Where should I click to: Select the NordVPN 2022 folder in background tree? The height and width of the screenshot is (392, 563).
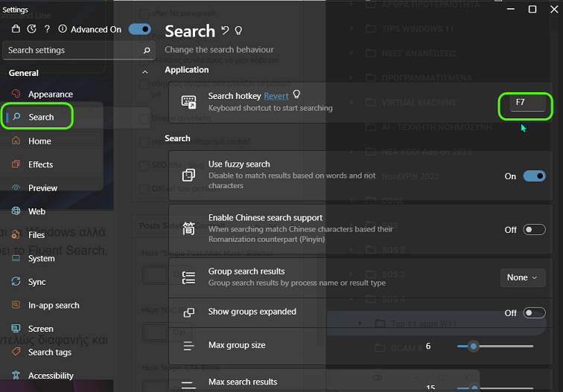410,176
